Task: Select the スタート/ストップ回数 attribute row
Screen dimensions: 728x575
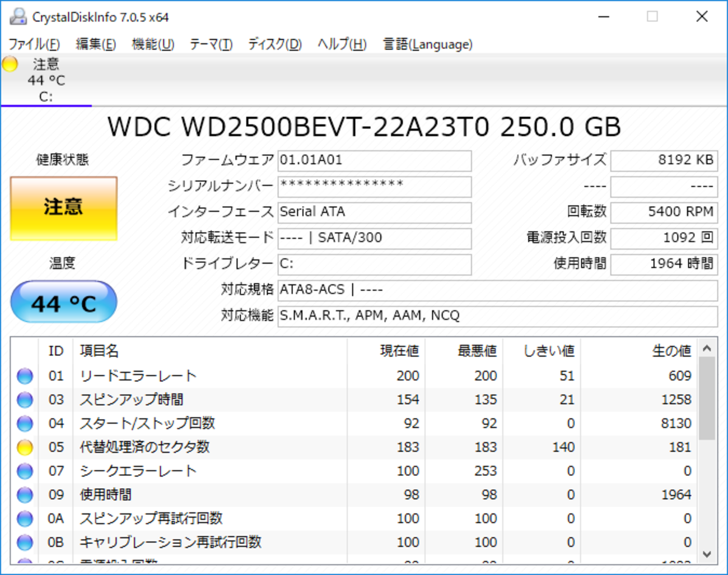Action: click(354, 424)
